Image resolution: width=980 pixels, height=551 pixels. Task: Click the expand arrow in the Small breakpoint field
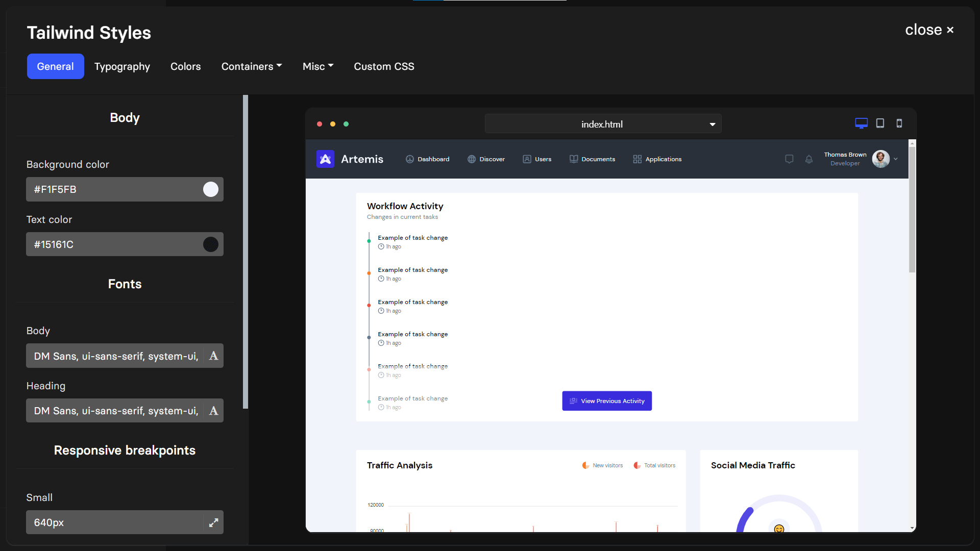click(213, 522)
